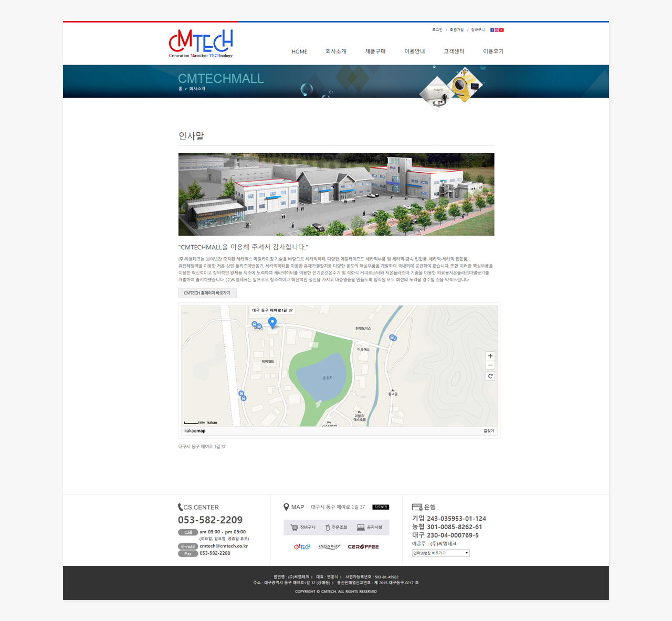The image size is (672, 621).
Task: Click the 인사말 heading
Action: (x=191, y=136)
